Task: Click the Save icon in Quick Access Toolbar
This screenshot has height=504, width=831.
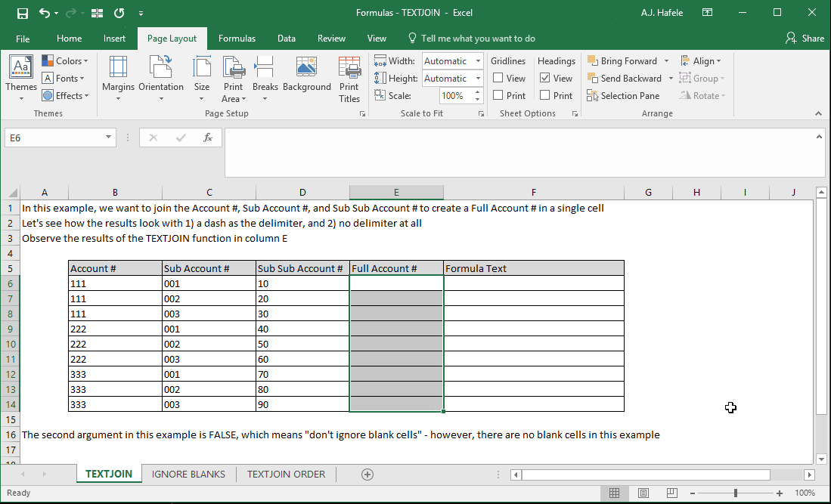Action: tap(22, 14)
